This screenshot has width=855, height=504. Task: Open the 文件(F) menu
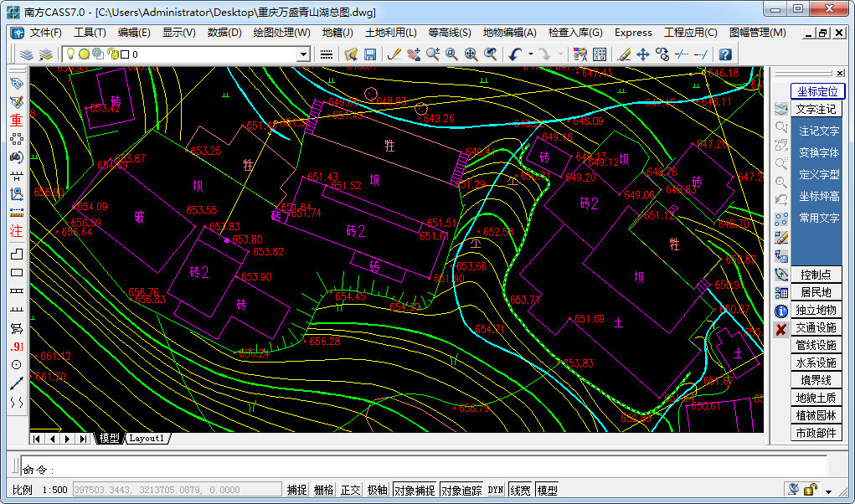pyautogui.click(x=46, y=33)
